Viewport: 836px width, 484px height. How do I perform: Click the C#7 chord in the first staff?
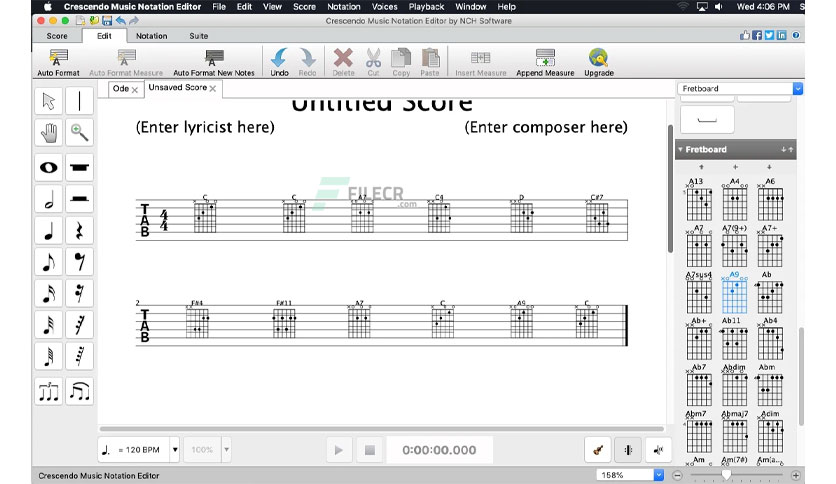[597, 214]
